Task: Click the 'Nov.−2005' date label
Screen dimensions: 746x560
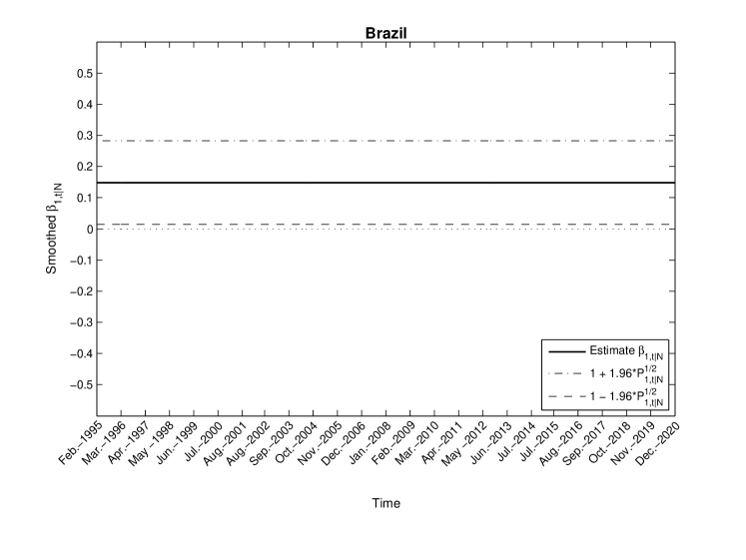Action: pos(321,443)
